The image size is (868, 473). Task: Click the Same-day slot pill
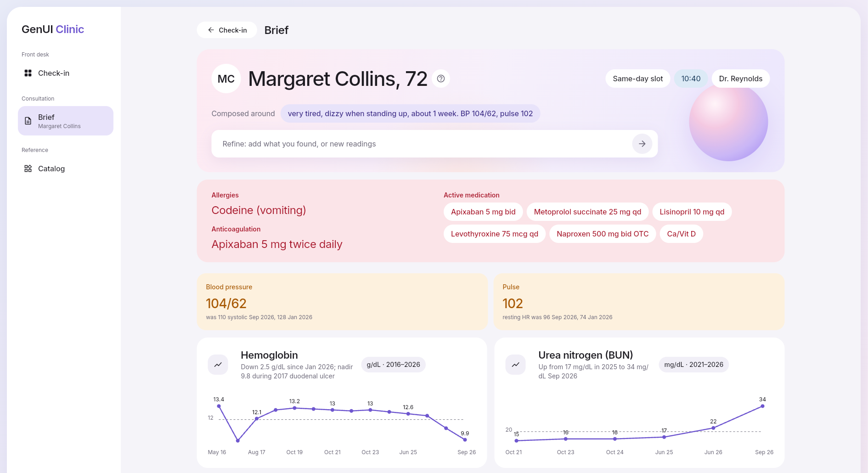point(637,79)
